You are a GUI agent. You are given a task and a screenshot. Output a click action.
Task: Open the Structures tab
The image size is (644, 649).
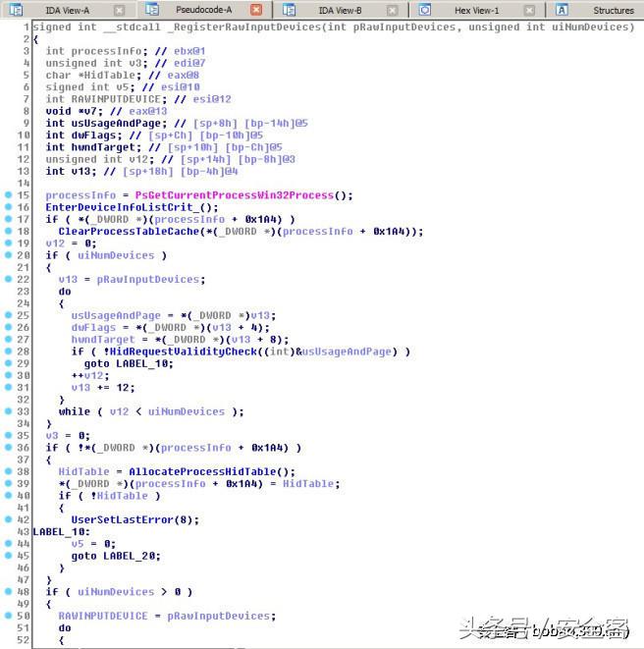614,10
